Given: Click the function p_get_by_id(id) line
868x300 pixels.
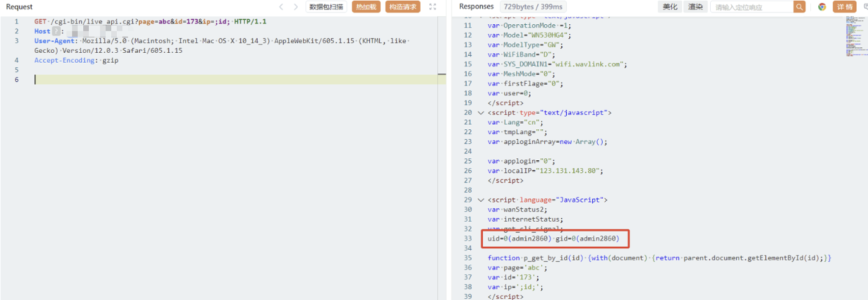Looking at the screenshot, I should click(x=659, y=258).
